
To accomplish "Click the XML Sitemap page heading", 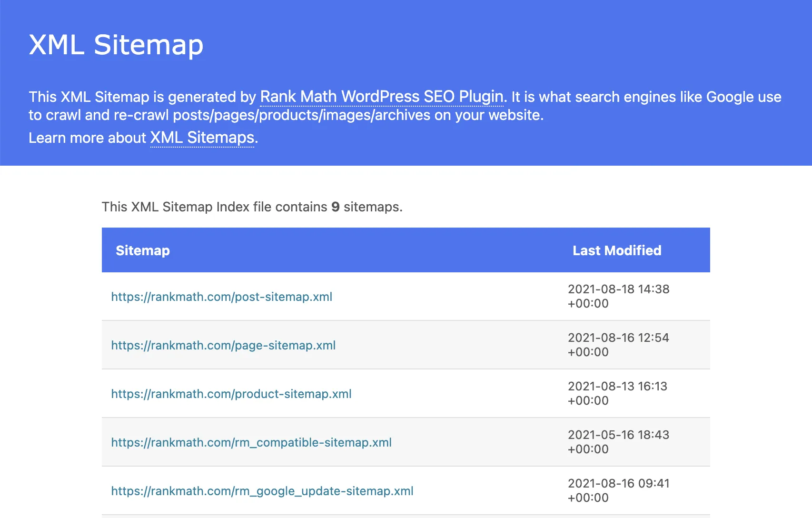I will [116, 45].
